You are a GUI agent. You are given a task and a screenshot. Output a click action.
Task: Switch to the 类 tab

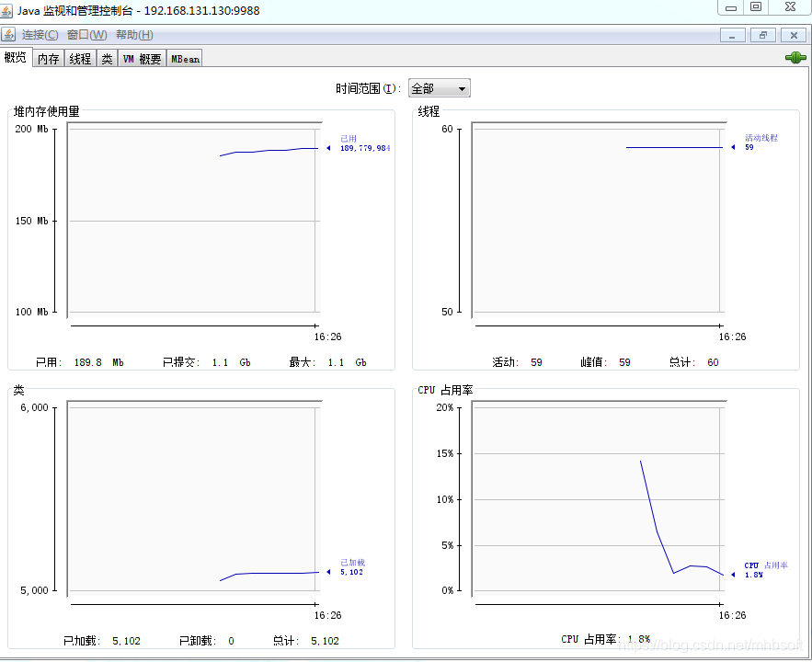[107, 59]
